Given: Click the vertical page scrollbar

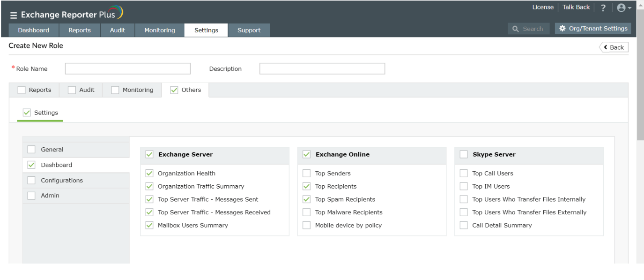Looking at the screenshot, I should click(x=640, y=75).
